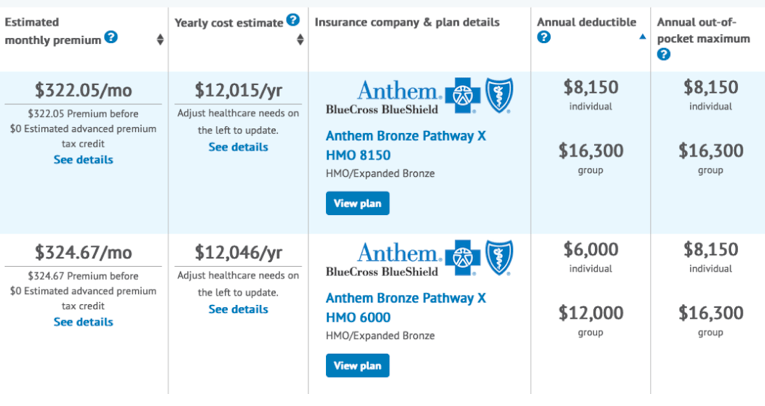Open help icon under Annual out-of-pocket maximum

pyautogui.click(x=664, y=54)
